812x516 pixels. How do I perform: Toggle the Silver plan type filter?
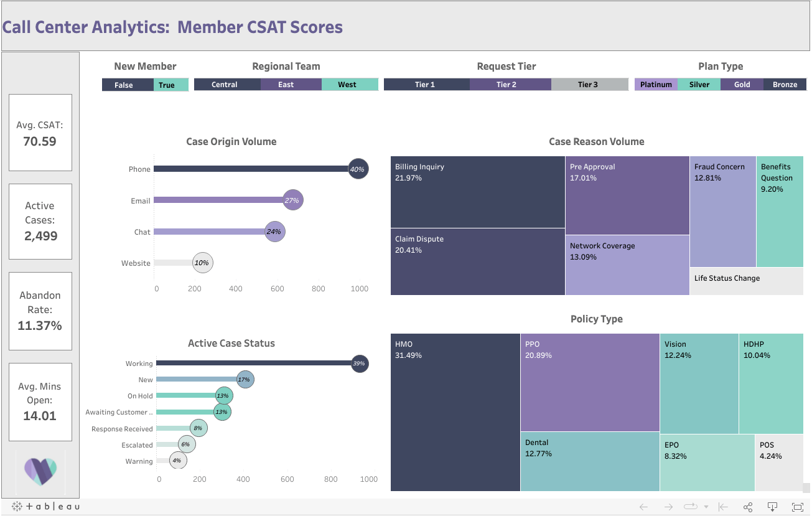pos(699,85)
